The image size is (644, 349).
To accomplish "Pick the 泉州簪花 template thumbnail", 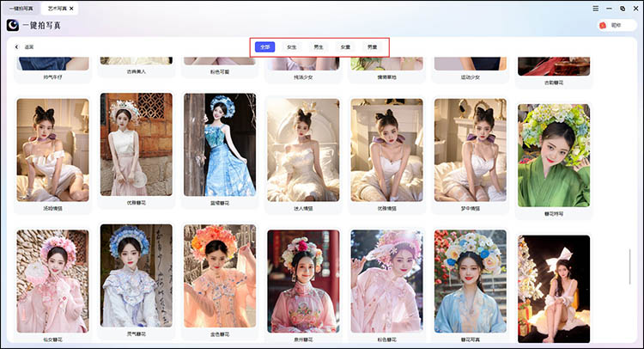I will point(303,281).
